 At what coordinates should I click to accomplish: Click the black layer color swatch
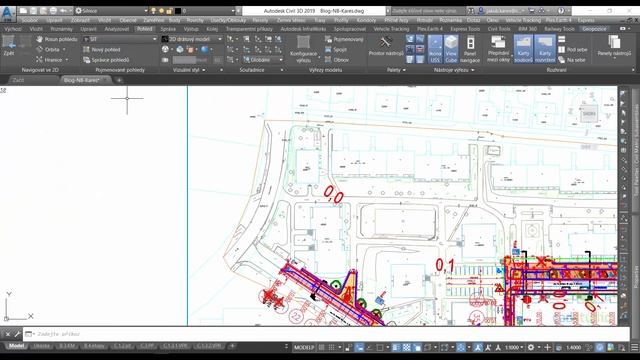pos(178,11)
